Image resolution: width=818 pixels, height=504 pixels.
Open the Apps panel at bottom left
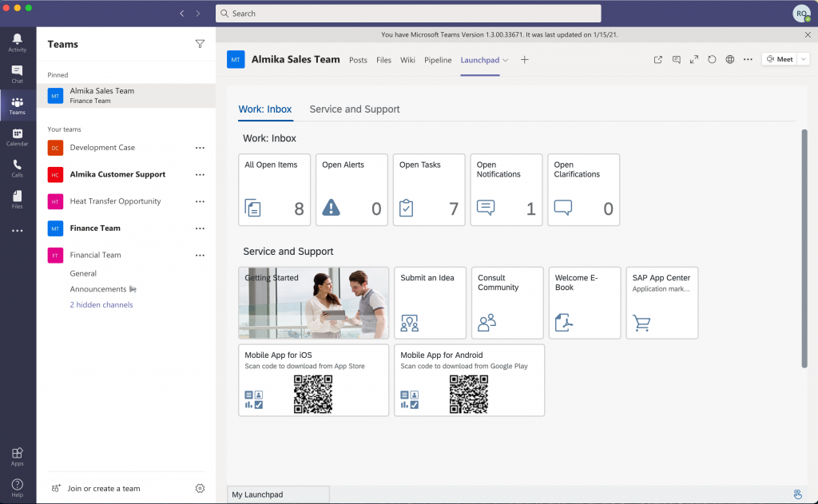17,454
